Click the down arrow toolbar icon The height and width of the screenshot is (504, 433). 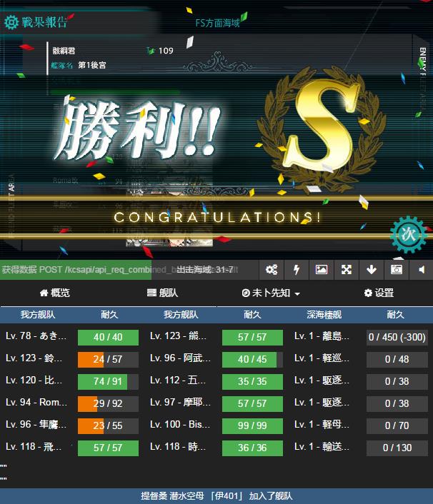tap(372, 269)
